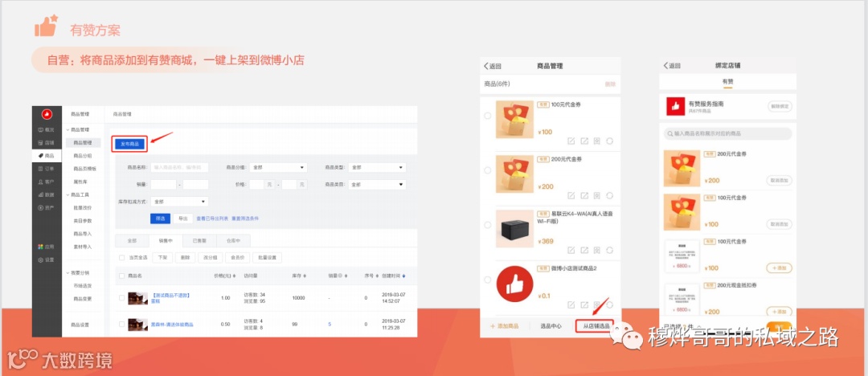Click the poster image icon for 100元代金券 in 商品管理

point(596,141)
